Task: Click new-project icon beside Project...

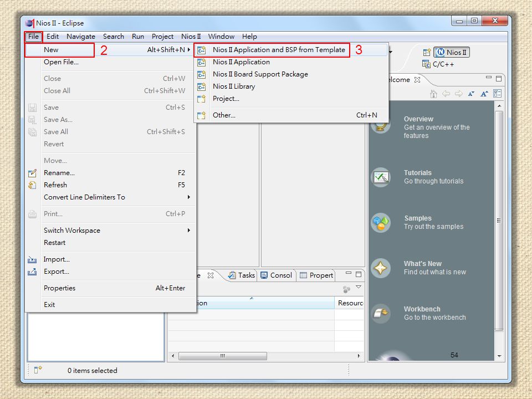Action: (x=202, y=99)
